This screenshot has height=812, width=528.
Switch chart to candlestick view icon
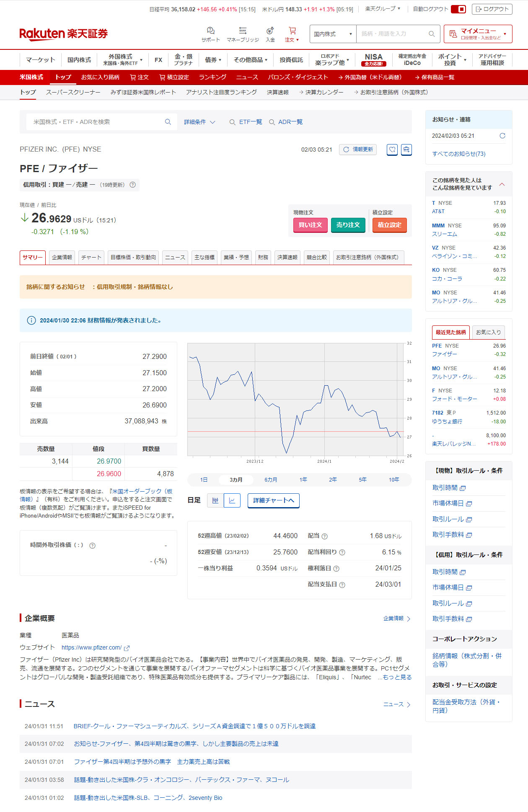[x=215, y=500]
